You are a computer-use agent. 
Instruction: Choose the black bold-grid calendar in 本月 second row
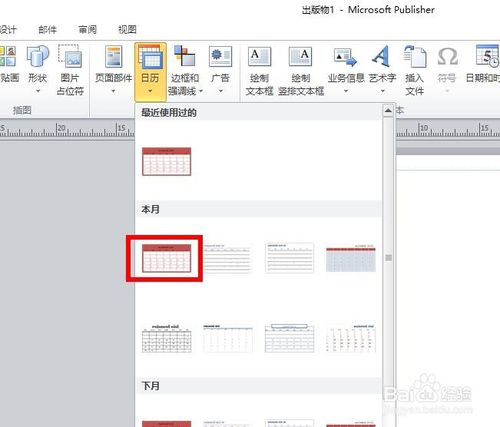coord(166,338)
